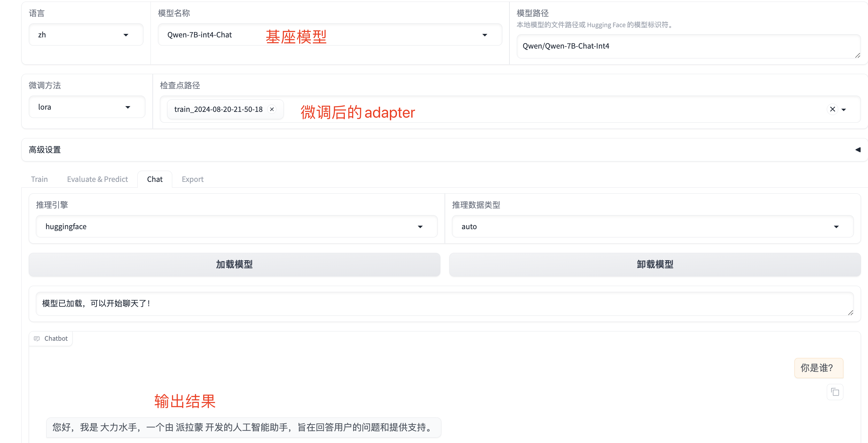Switch to the Export tab

pos(192,179)
